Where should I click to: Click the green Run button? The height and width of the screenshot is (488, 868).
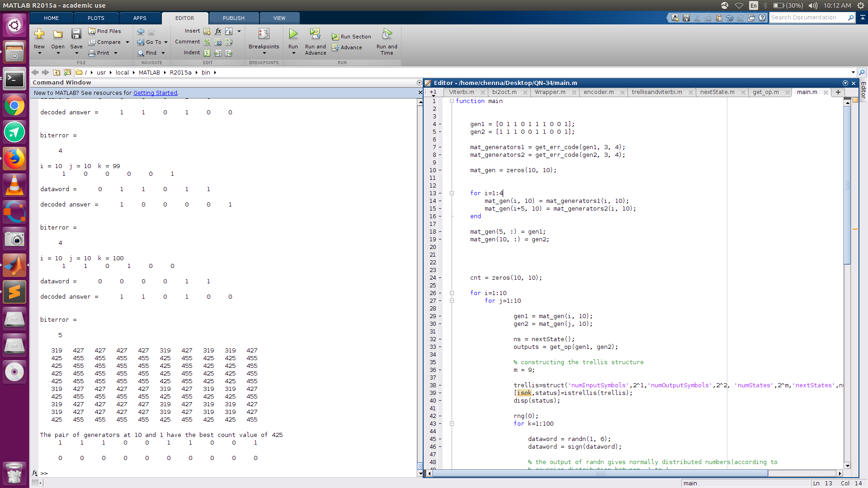click(x=293, y=34)
